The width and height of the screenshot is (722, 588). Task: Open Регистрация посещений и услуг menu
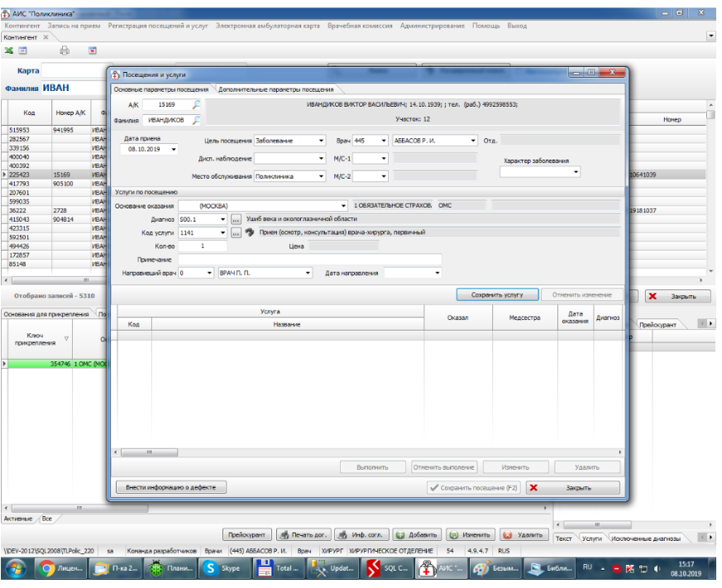[158, 26]
